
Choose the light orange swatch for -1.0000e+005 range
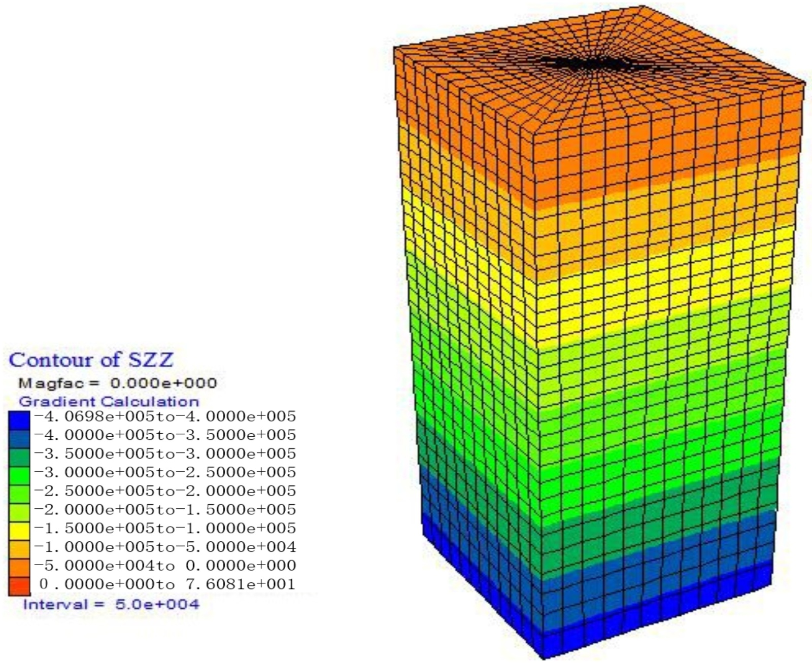tap(19, 549)
